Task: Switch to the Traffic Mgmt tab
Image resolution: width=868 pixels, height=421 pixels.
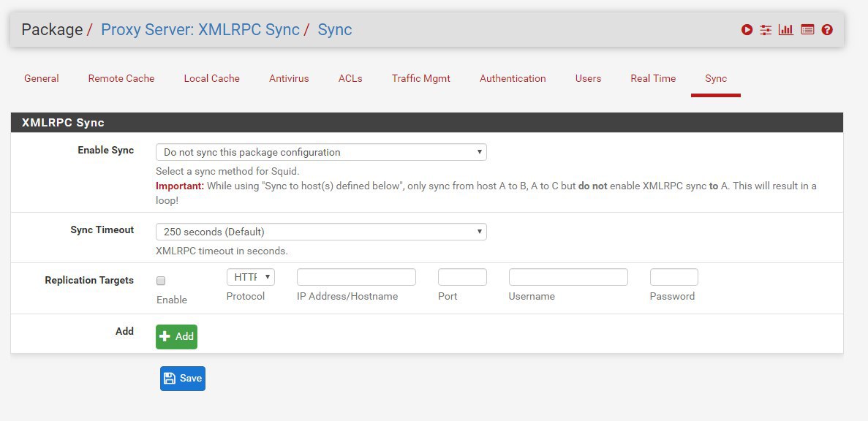Action: click(421, 78)
